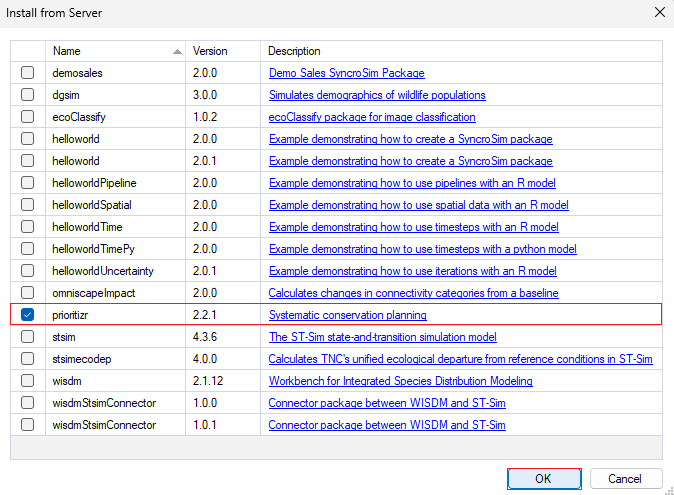674x495 pixels.
Task: Uncheck the prioritizr checkbox
Action: tap(28, 315)
